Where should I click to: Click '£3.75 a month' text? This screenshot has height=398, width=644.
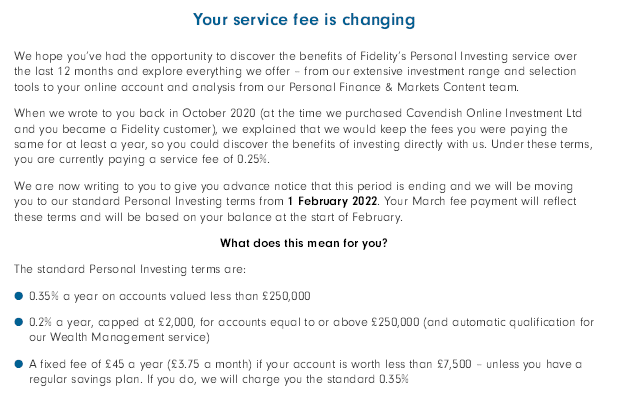tap(209, 364)
